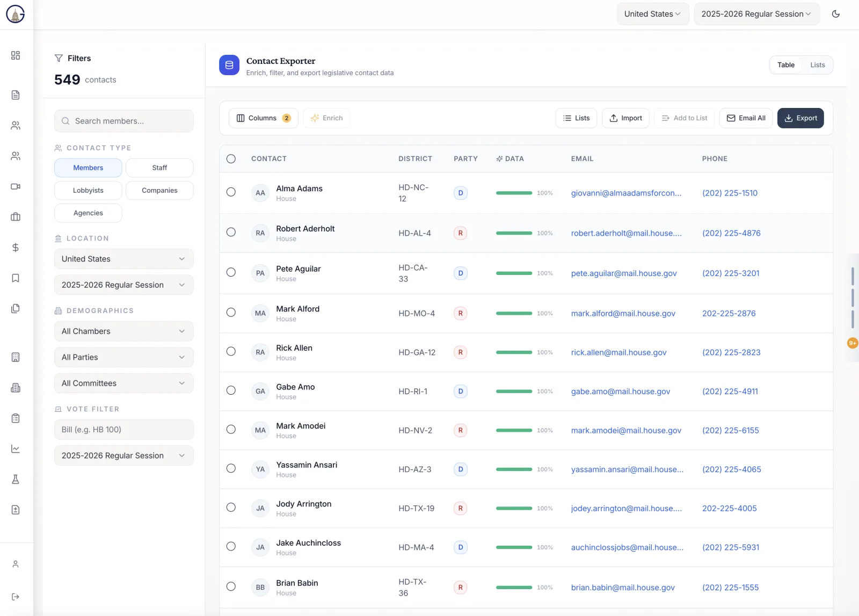Viewport: 859px width, 616px height.
Task: Open the lab flask icon in sidebar
Action: (x=16, y=480)
